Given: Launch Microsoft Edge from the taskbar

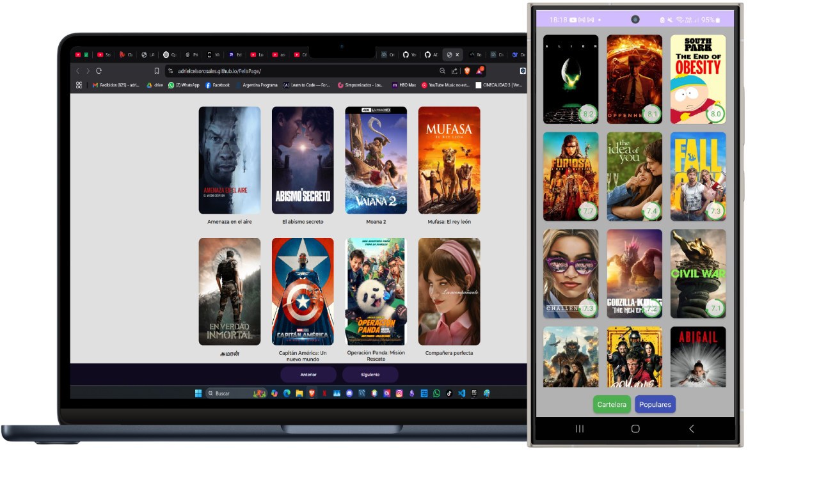Looking at the screenshot, I should point(287,393).
